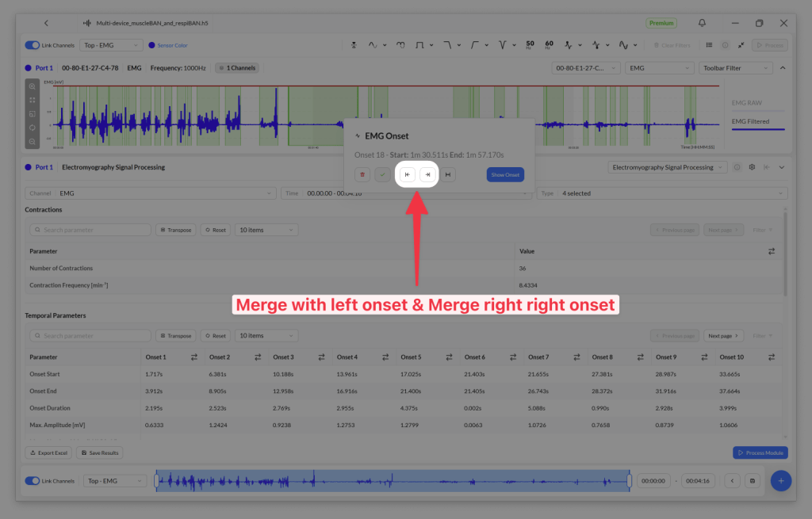
Task: Click the Sensor Color option
Action: pyautogui.click(x=168, y=45)
